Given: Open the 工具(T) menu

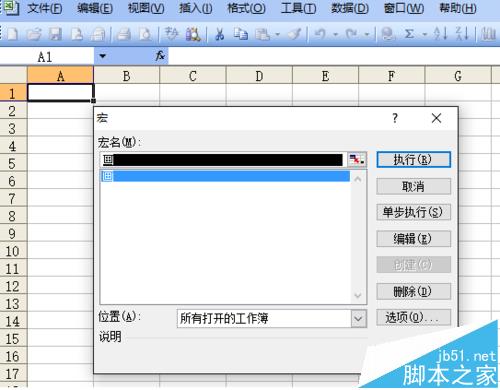Looking at the screenshot, I should click(298, 8).
